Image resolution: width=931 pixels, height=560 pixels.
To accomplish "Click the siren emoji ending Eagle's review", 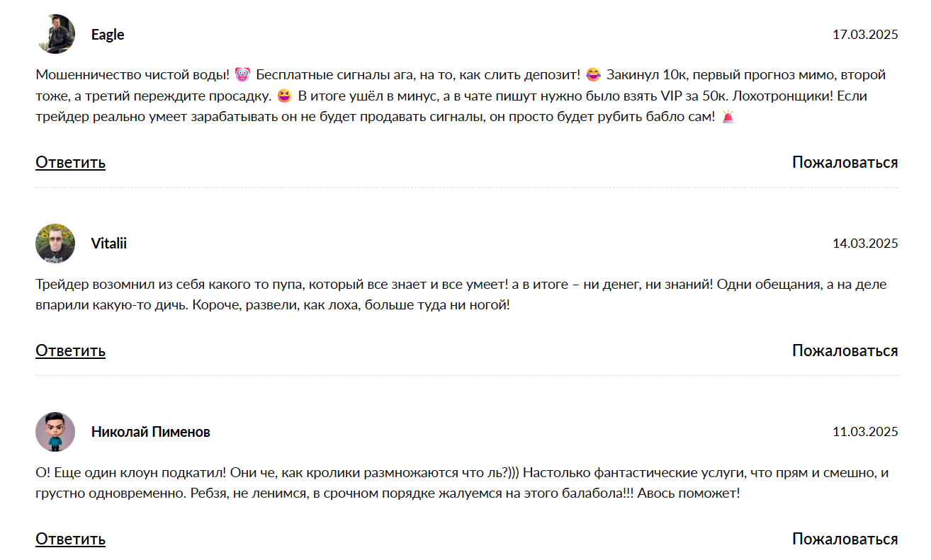I will click(x=728, y=117).
